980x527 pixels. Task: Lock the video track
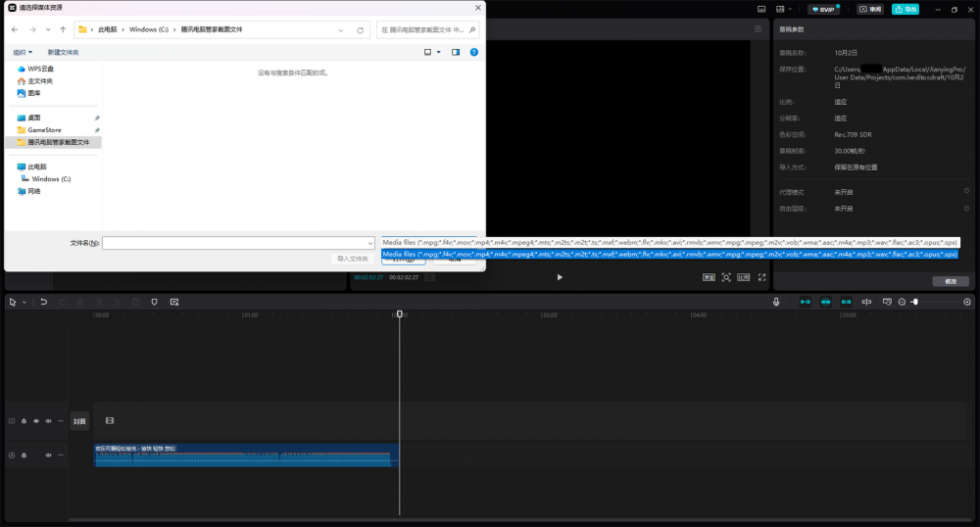click(24, 421)
